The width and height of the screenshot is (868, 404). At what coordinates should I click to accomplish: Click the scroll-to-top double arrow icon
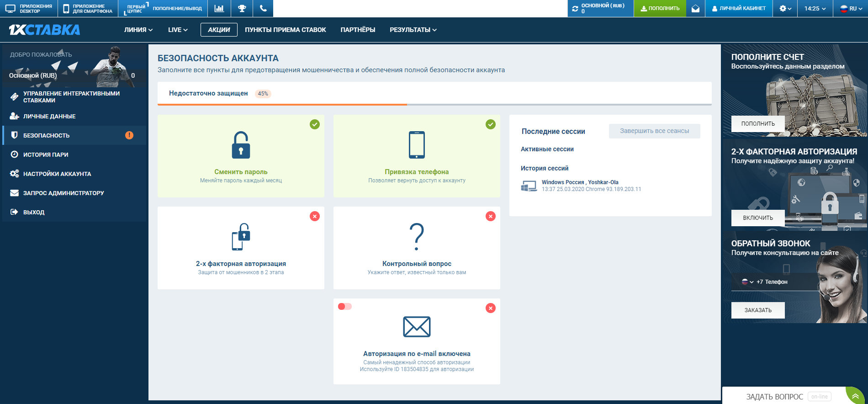(x=855, y=396)
